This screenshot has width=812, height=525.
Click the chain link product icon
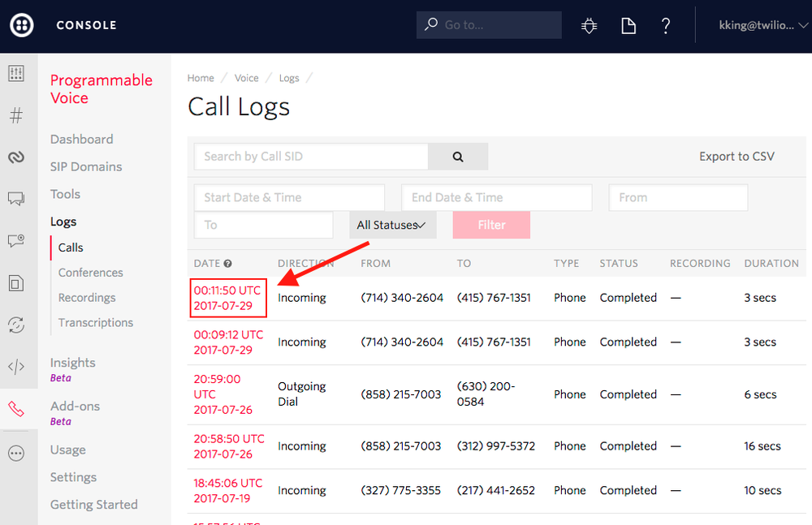click(x=16, y=157)
